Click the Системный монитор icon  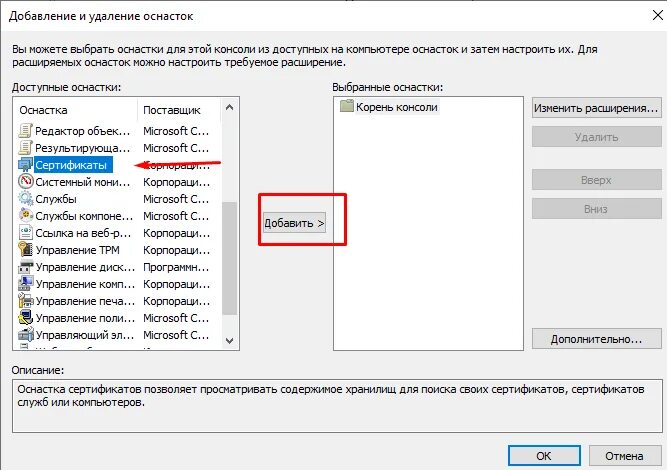26,182
